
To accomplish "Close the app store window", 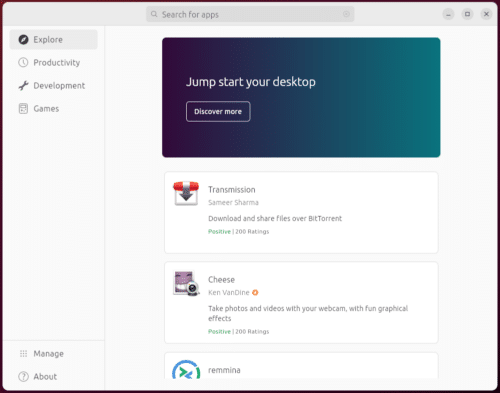I will tap(486, 14).
